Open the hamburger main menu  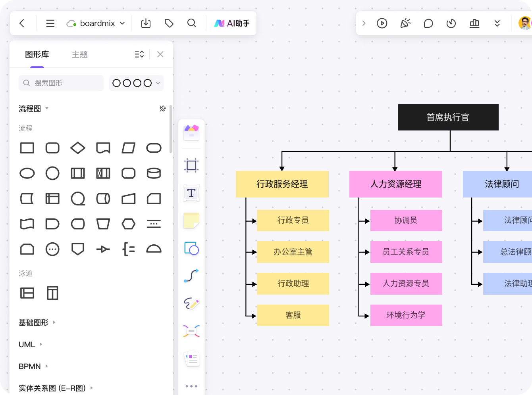click(50, 23)
